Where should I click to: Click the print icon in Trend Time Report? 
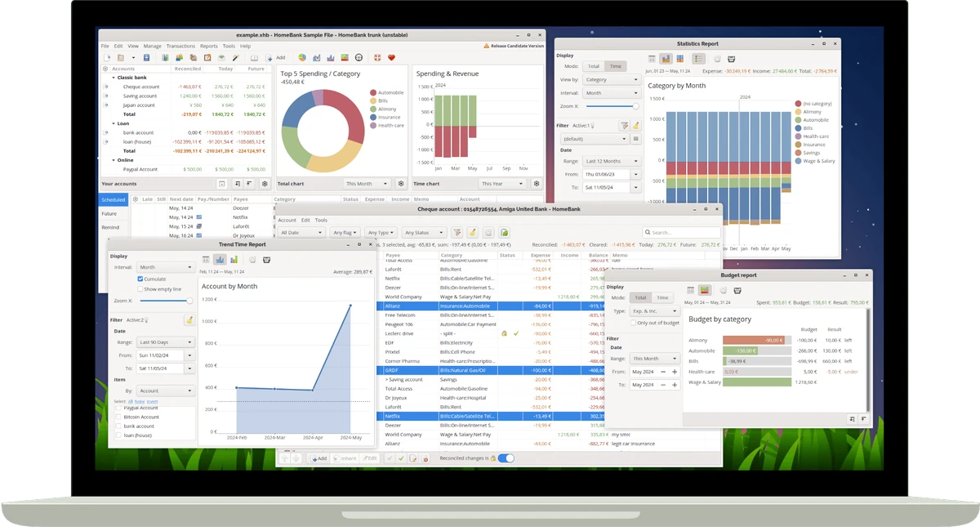tap(267, 260)
